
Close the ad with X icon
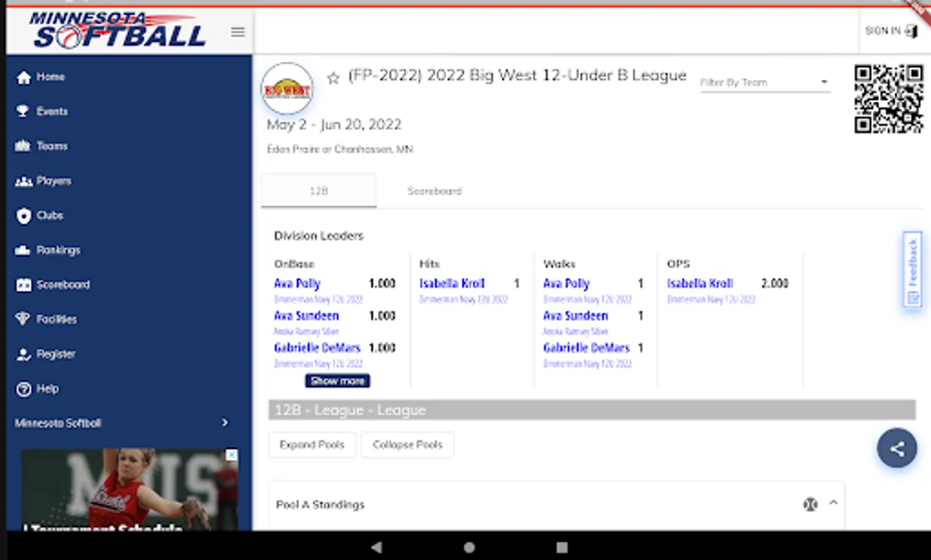tap(232, 455)
